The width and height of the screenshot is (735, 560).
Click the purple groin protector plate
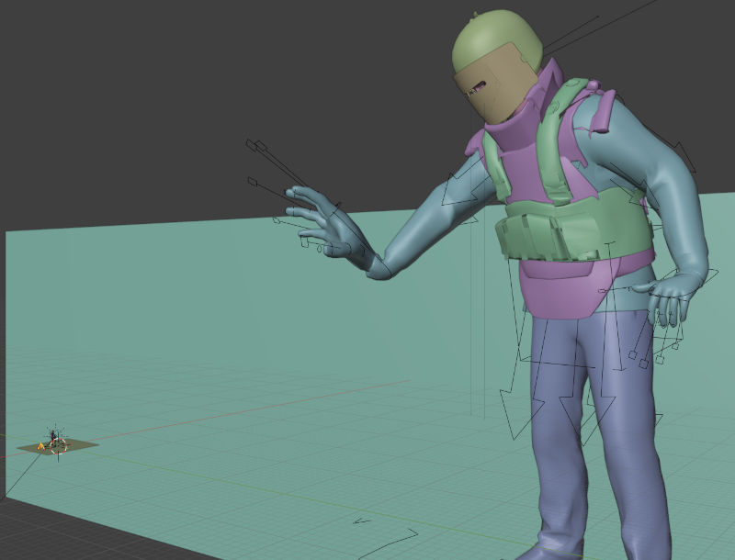(568, 289)
